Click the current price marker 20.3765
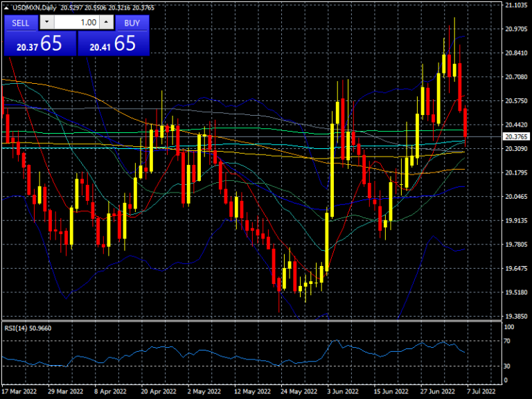Screen dimensions: 532x399 (516, 137)
